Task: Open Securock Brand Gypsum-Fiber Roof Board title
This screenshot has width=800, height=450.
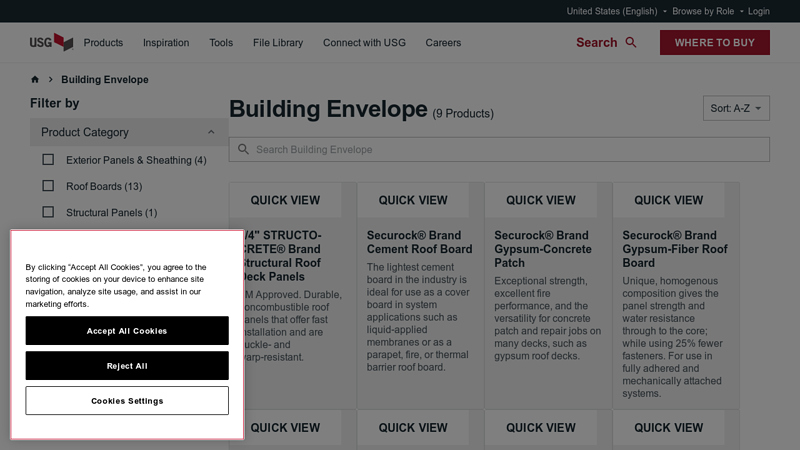Action: [674, 249]
